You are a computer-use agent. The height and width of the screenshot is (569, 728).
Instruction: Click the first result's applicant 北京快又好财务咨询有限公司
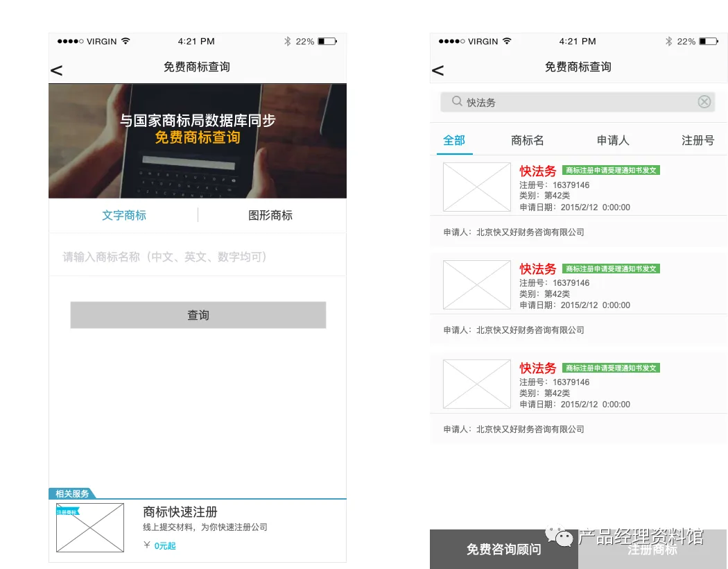coord(530,232)
